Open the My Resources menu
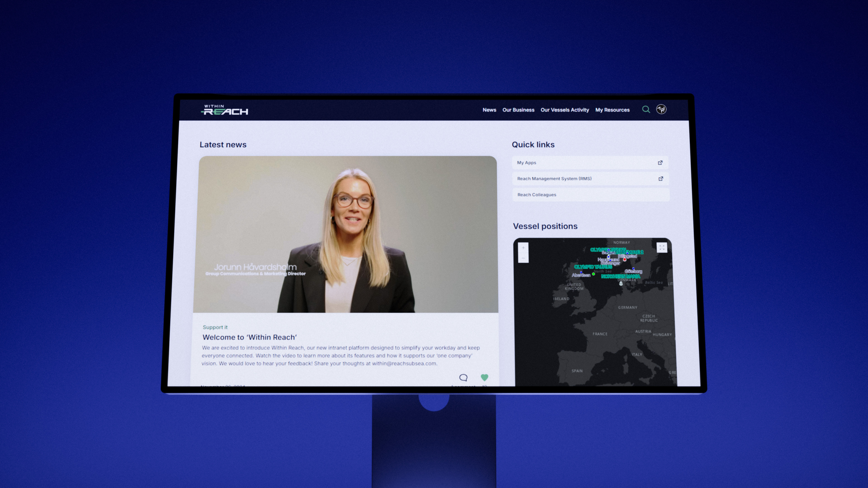868x488 pixels. [x=612, y=110]
